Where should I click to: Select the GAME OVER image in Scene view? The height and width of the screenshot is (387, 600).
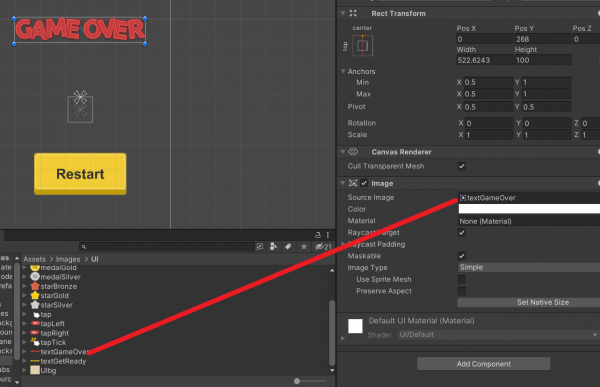[x=80, y=30]
